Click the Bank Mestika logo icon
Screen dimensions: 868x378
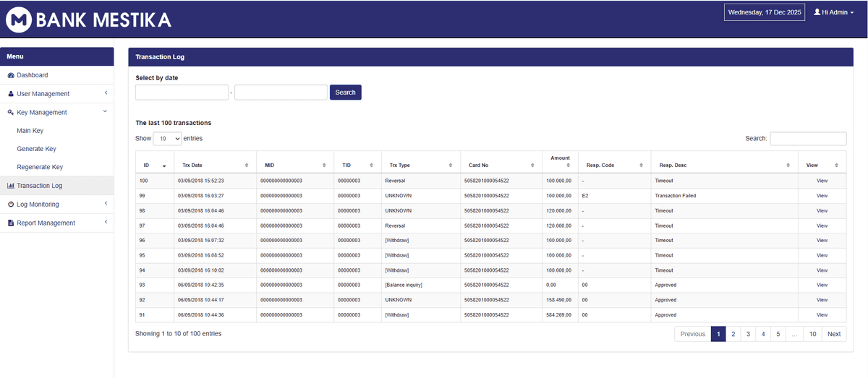coord(18,19)
